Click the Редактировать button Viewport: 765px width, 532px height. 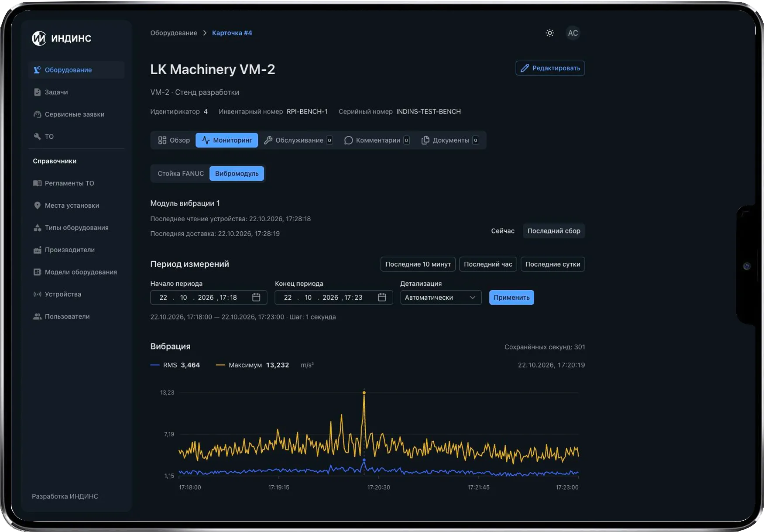click(550, 68)
